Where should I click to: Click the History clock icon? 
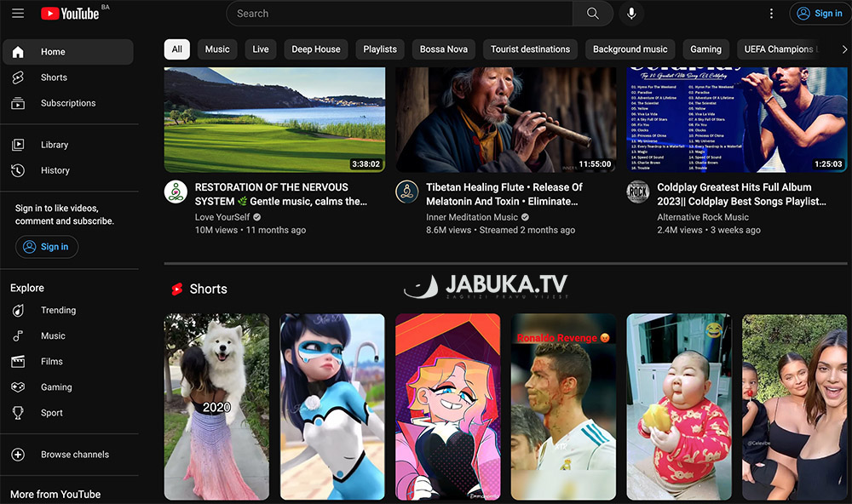click(x=18, y=170)
